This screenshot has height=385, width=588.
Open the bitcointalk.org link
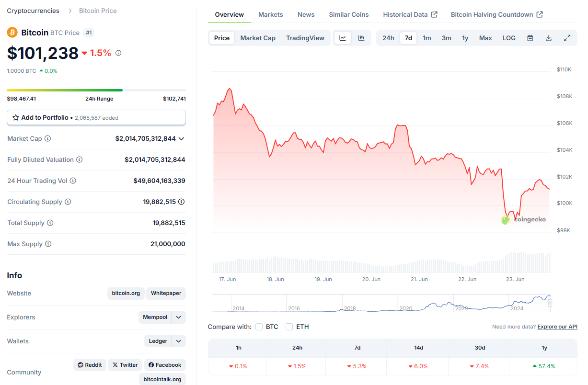coord(162,379)
